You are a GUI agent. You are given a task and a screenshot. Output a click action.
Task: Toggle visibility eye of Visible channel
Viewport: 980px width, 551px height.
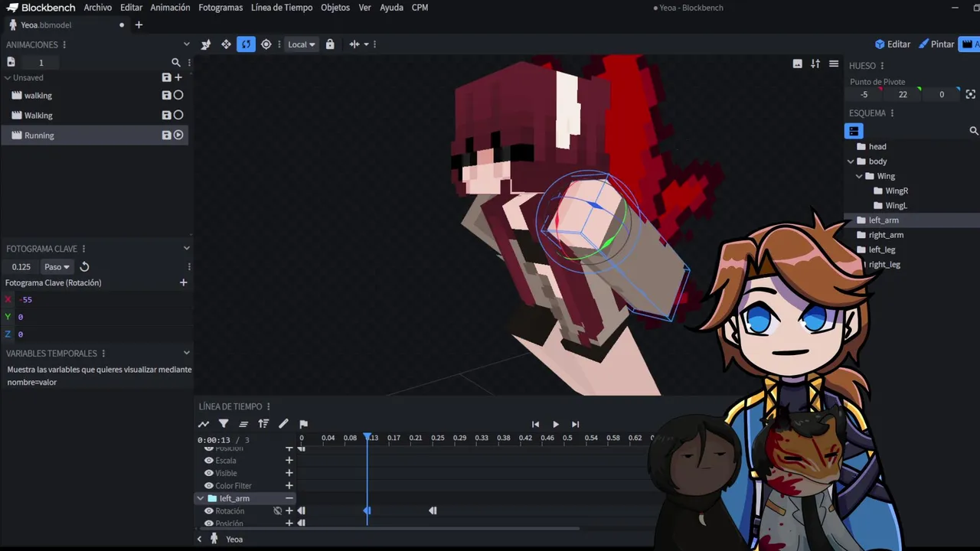tap(208, 473)
